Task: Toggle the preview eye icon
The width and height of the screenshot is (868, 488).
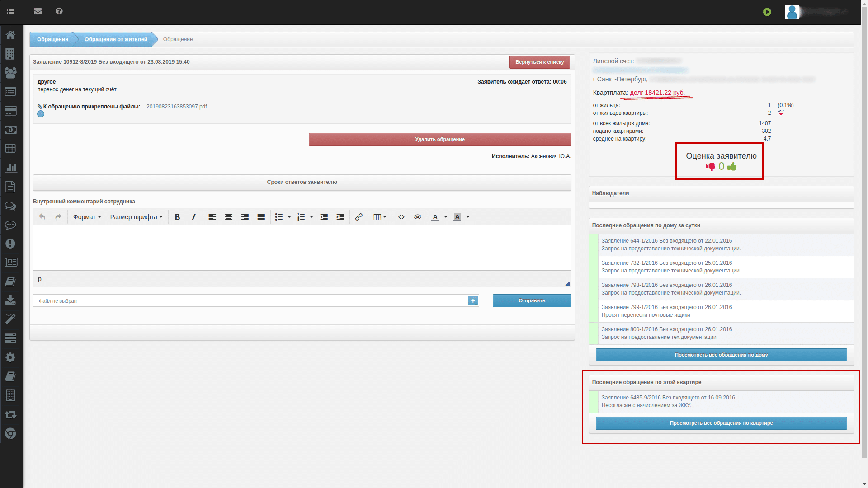Action: (x=417, y=217)
